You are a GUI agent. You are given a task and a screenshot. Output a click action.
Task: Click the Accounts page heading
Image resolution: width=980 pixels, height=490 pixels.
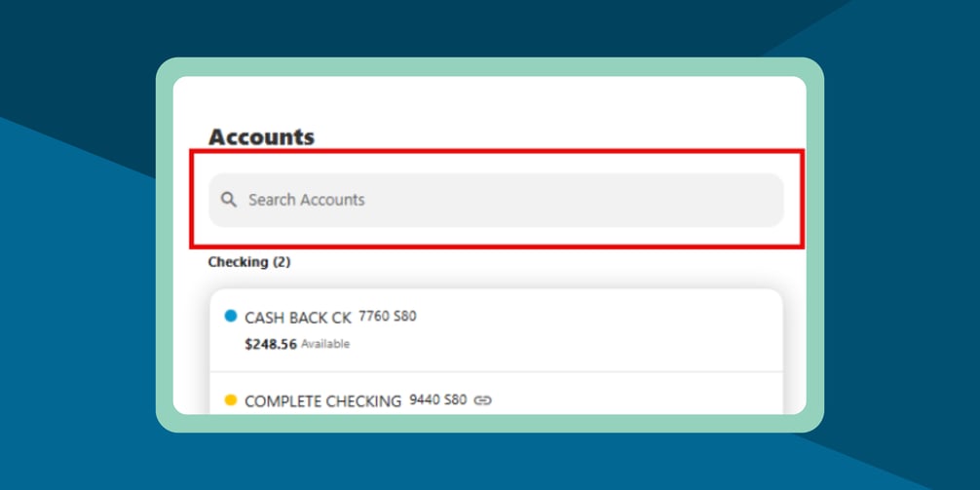261,137
